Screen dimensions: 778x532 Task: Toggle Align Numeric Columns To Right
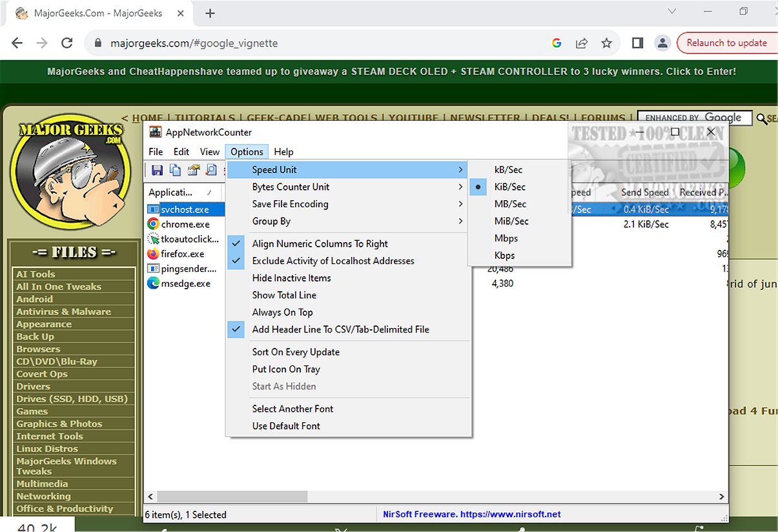click(x=349, y=243)
